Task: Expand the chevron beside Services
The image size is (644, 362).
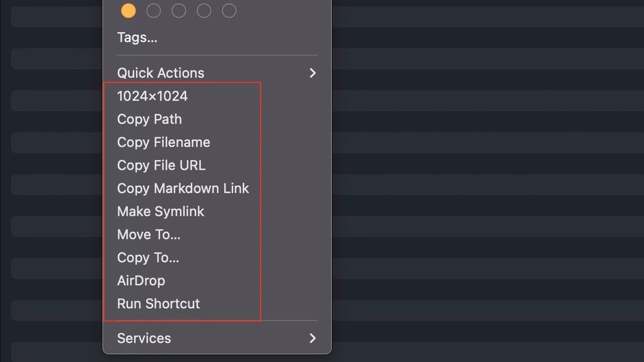Action: tap(313, 338)
